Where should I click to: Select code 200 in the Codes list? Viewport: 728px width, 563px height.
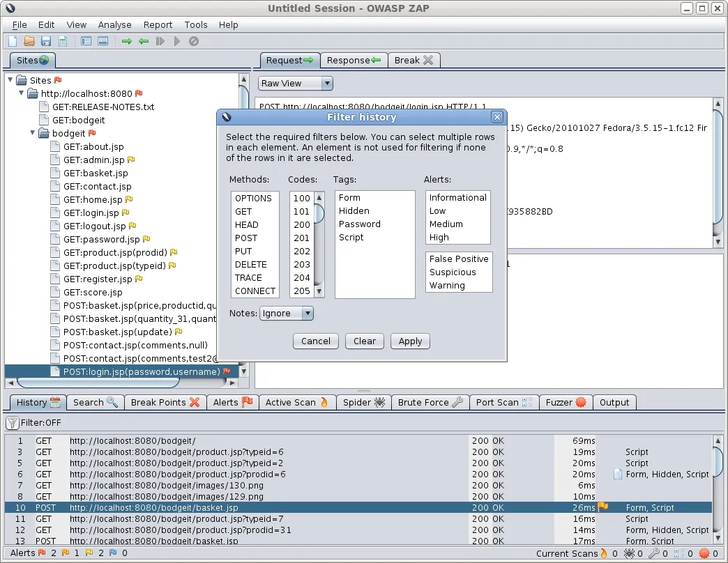click(301, 224)
